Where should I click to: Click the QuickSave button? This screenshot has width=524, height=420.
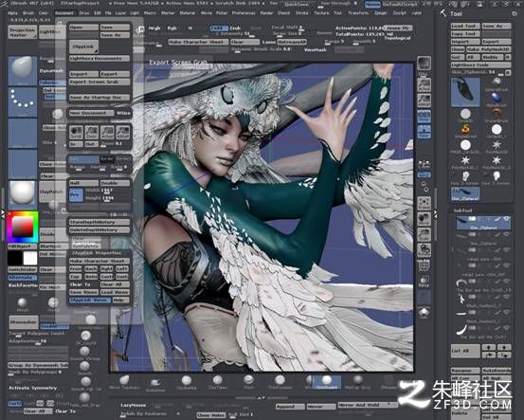(296, 5)
